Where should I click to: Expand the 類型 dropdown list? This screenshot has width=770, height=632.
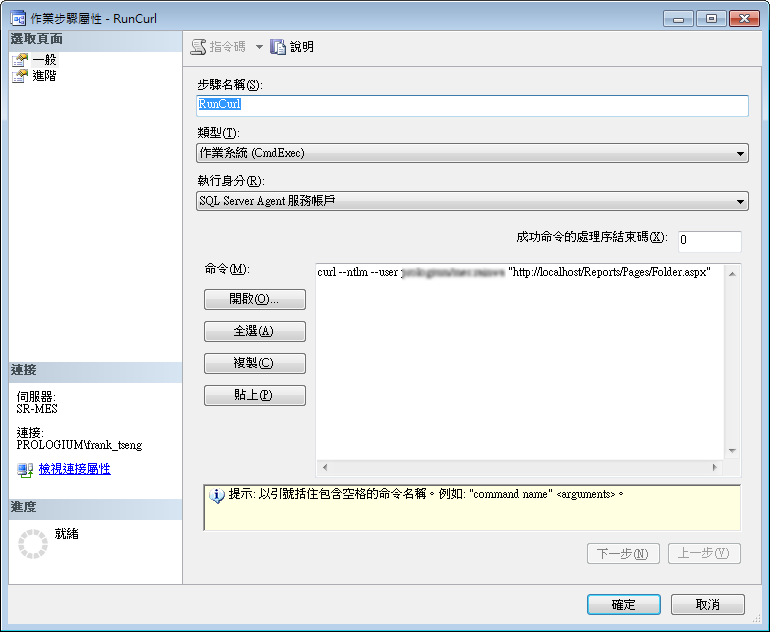coord(740,153)
